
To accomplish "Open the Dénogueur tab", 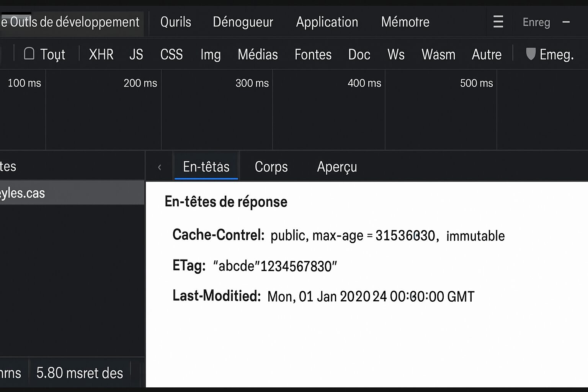I will [243, 22].
